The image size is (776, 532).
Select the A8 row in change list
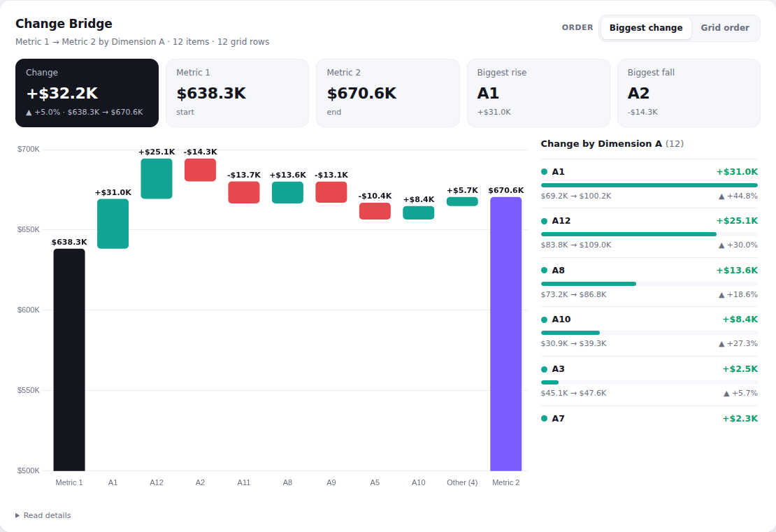click(649, 282)
